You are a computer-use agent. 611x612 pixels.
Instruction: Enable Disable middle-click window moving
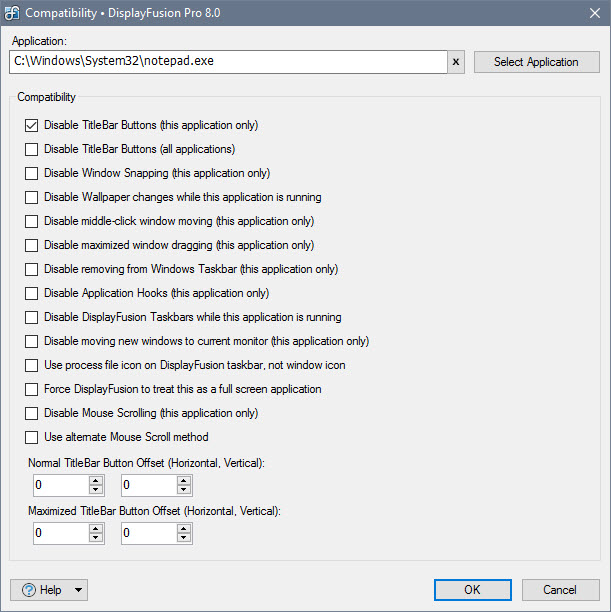(x=32, y=221)
